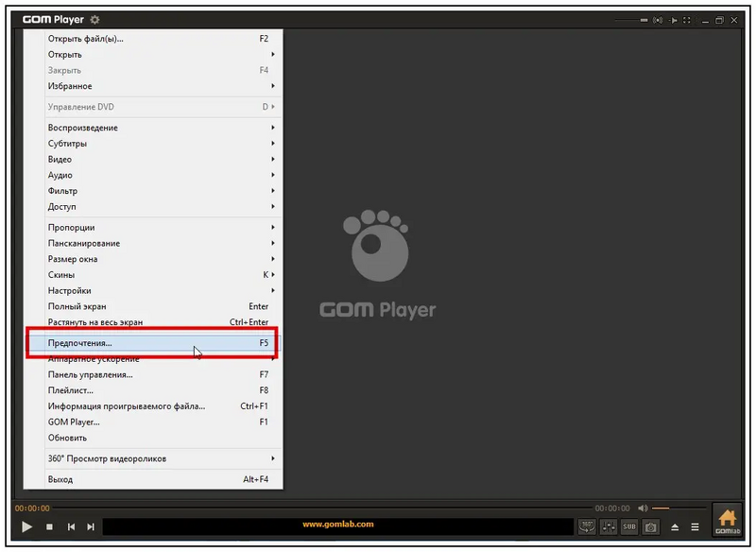Open Плейлист... from the menu
This screenshot has height=552, width=756.
click(x=153, y=390)
